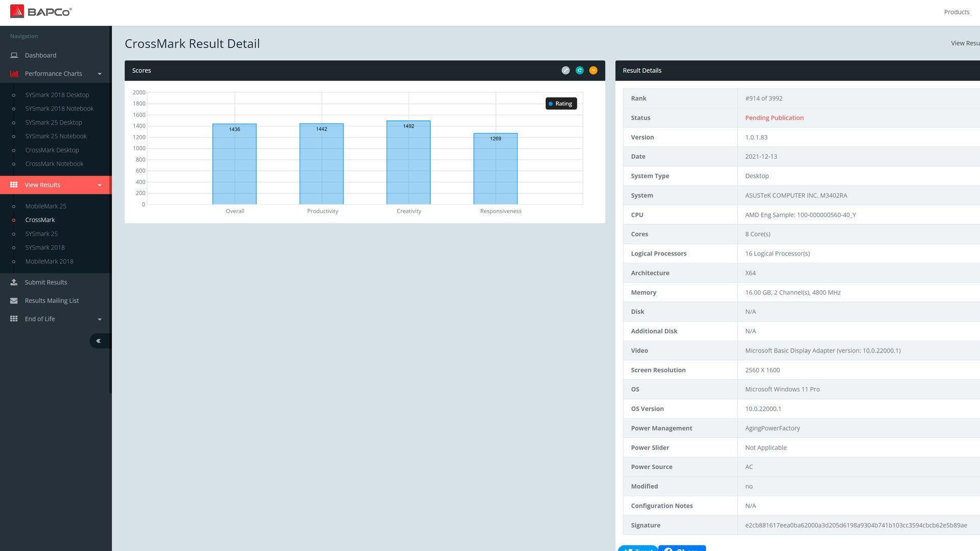The height and width of the screenshot is (551, 980).
Task: Click the Power Slider value Not Applicable
Action: pyautogui.click(x=766, y=447)
